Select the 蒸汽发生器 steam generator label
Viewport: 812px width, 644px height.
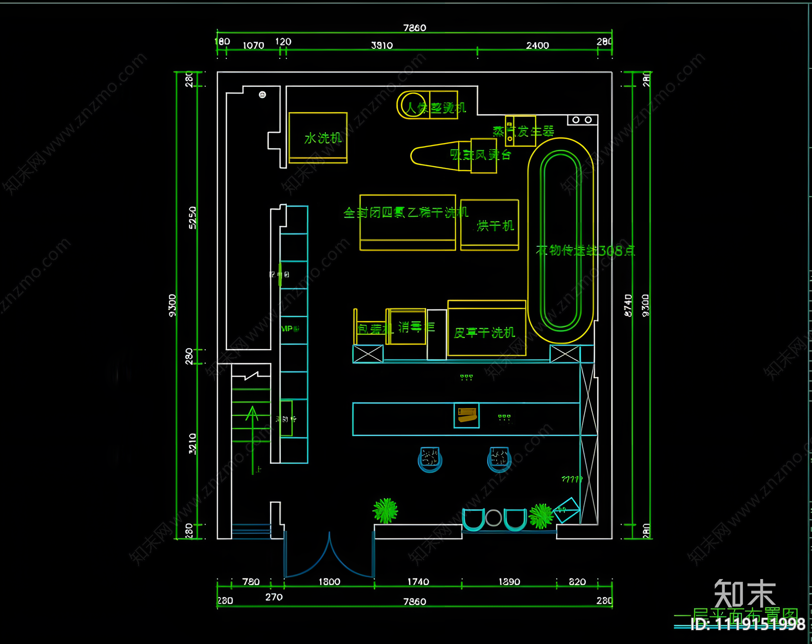pyautogui.click(x=524, y=131)
